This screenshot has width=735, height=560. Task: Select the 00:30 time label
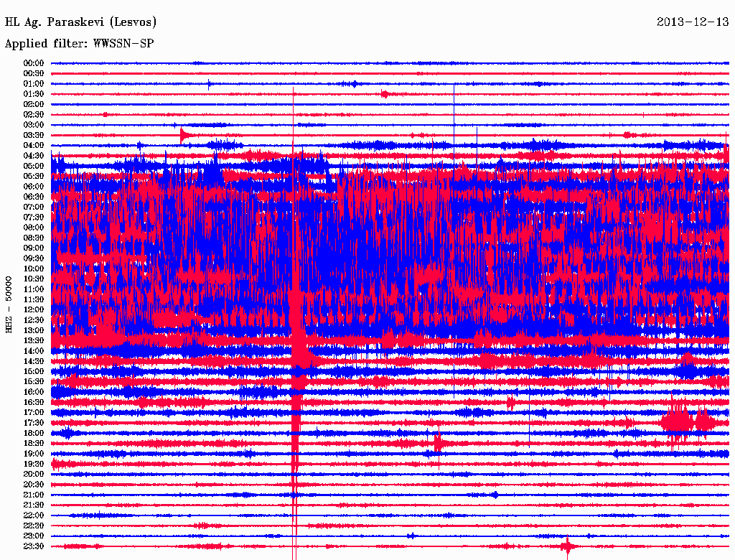[x=34, y=74]
